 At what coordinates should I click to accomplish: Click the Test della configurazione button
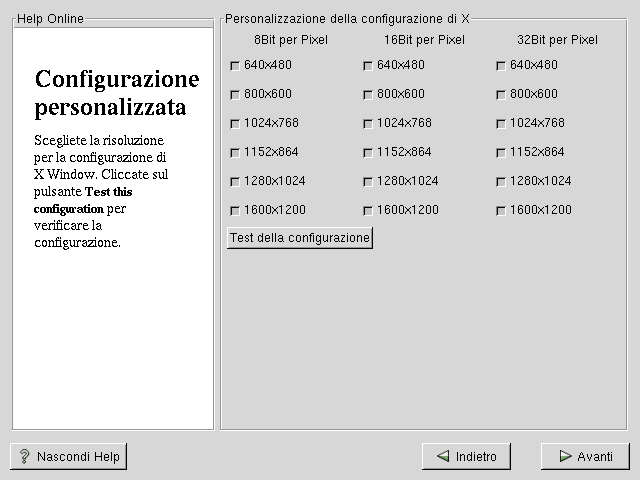tap(300, 238)
